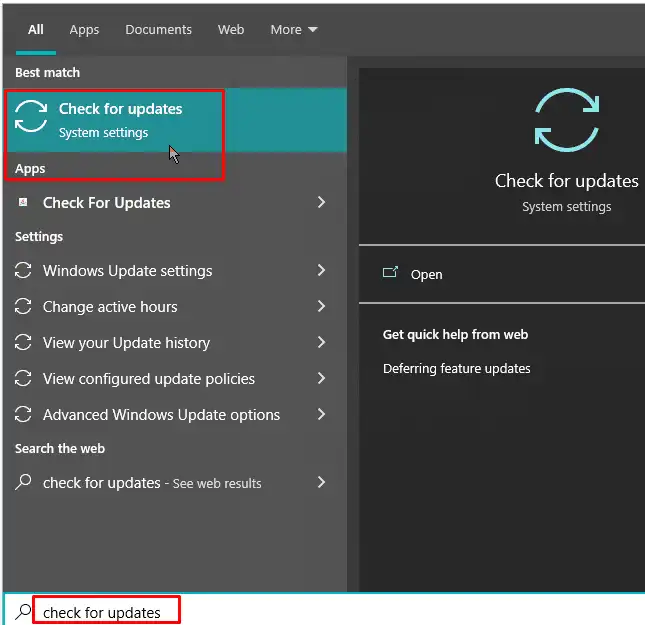
Task: Switch to the Apps search tab
Action: pos(84,30)
